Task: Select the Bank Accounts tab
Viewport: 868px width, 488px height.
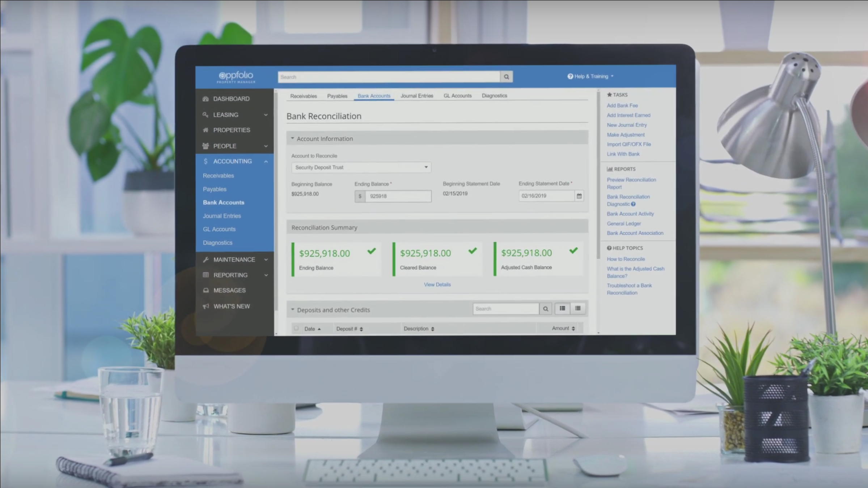Action: 374,96
